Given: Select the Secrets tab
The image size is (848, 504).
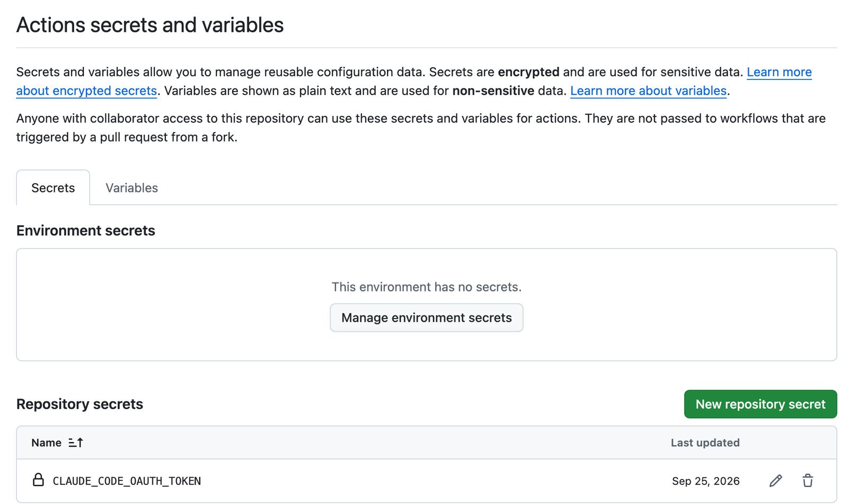Looking at the screenshot, I should (x=53, y=188).
